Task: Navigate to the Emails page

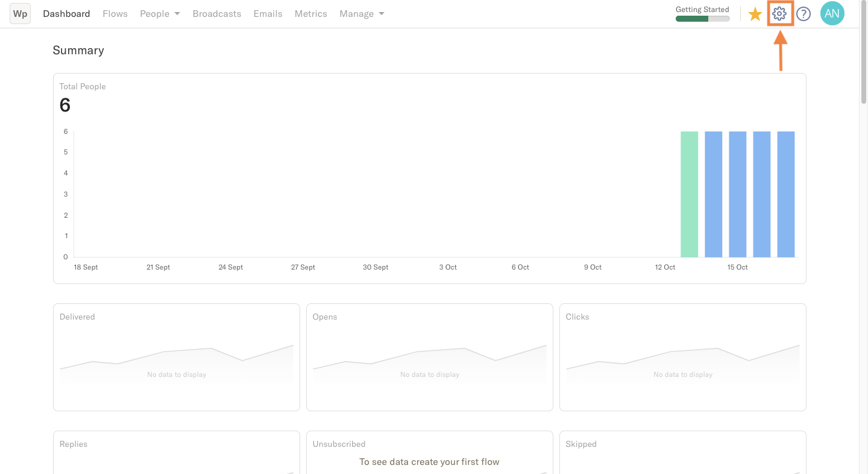Action: coord(268,14)
